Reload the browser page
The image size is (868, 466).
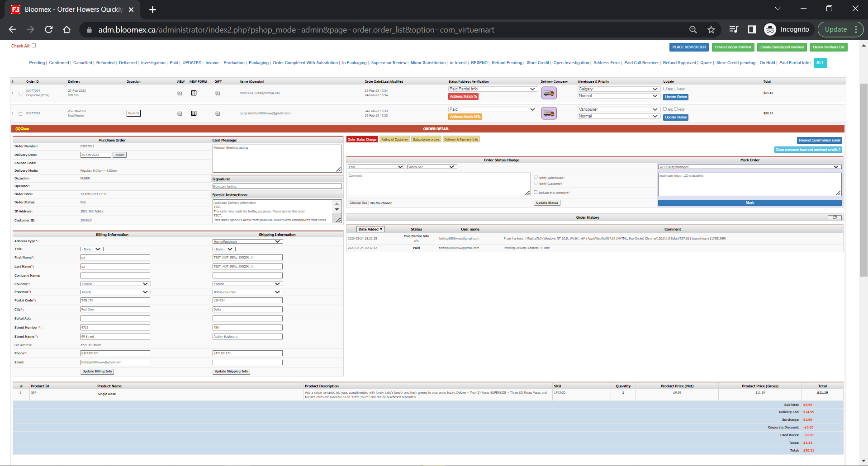(49, 29)
